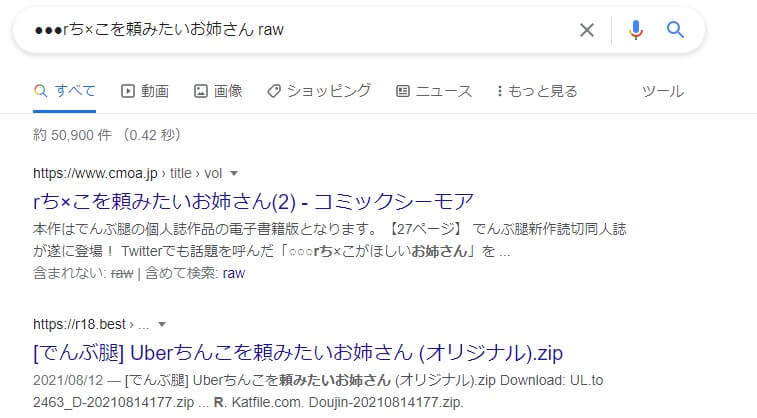Image resolution: width=757 pixels, height=418 pixels.
Task: Open dropdown arrow next to cmoa.jp URL
Action: [234, 173]
